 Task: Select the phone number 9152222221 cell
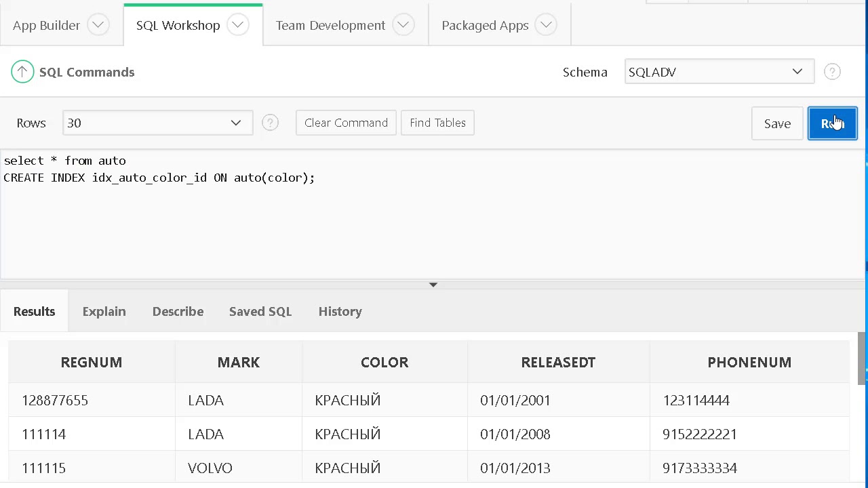tap(749, 434)
